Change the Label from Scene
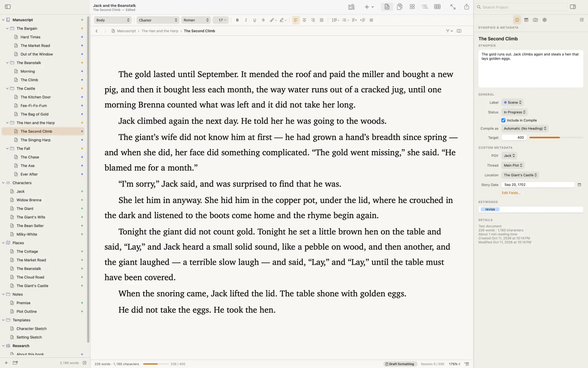 click(512, 103)
